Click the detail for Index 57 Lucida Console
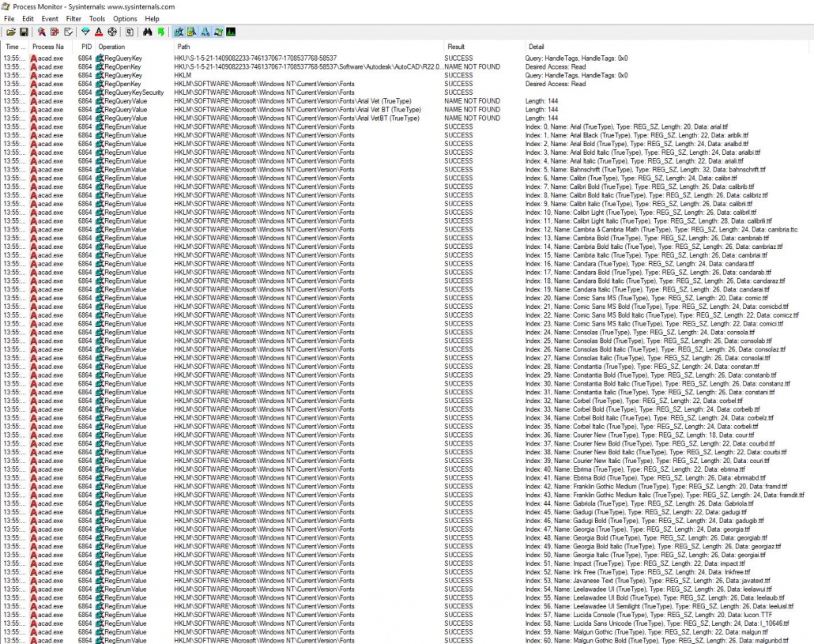Screen dimensions: 814x644 [x=650, y=615]
